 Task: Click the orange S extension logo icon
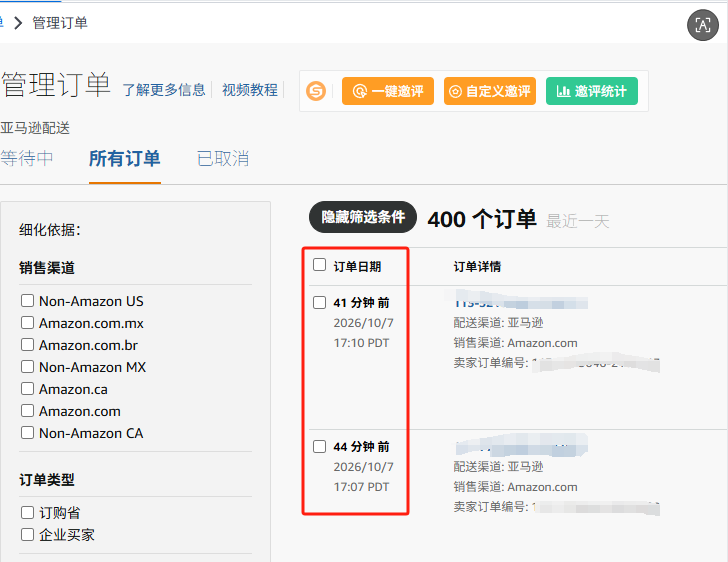(316, 91)
